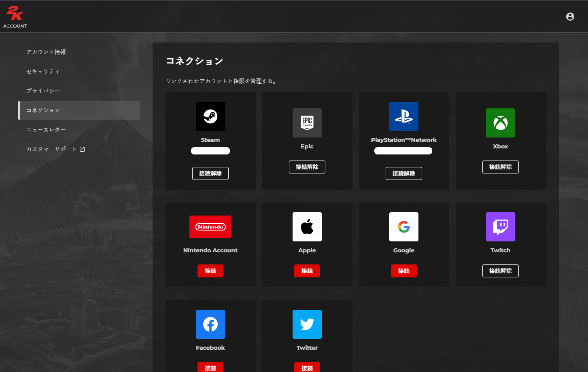
Task: Disconnect the Twitch account
Action: [x=501, y=271]
